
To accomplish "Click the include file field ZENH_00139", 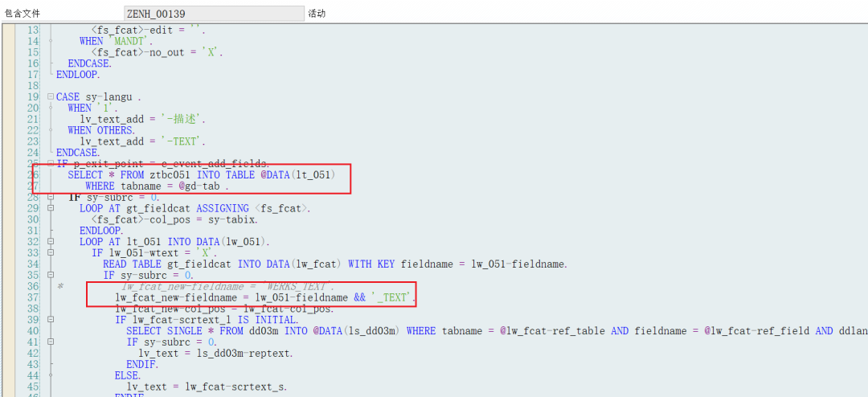I will (214, 14).
